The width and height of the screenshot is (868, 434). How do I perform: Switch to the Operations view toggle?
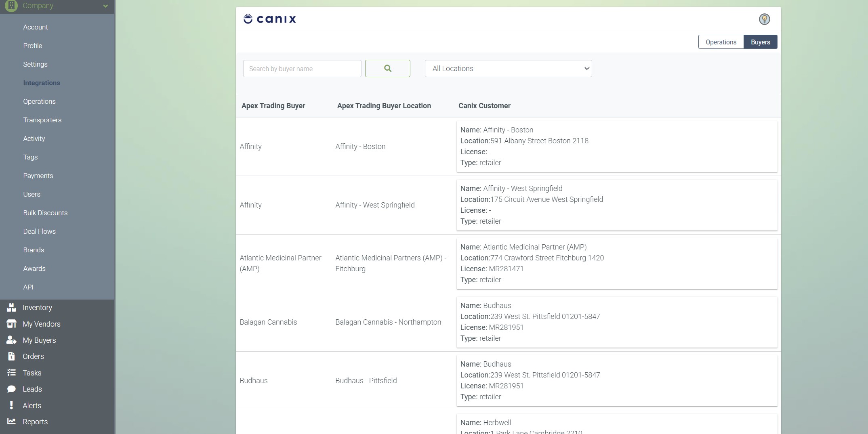(721, 42)
